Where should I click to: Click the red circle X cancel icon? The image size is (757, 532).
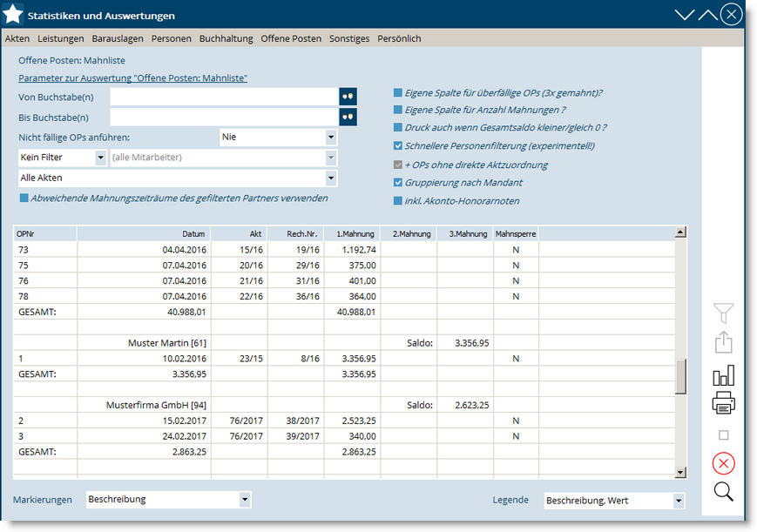(723, 463)
